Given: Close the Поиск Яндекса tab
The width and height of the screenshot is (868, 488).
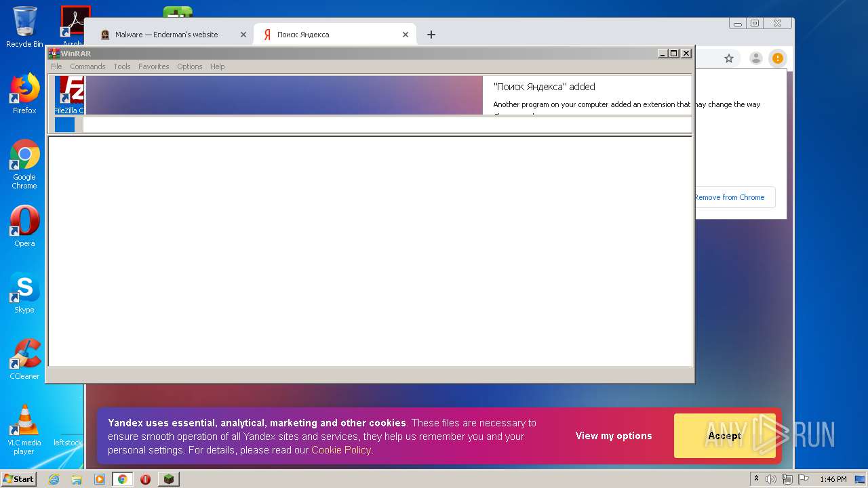Looking at the screenshot, I should [x=406, y=35].
